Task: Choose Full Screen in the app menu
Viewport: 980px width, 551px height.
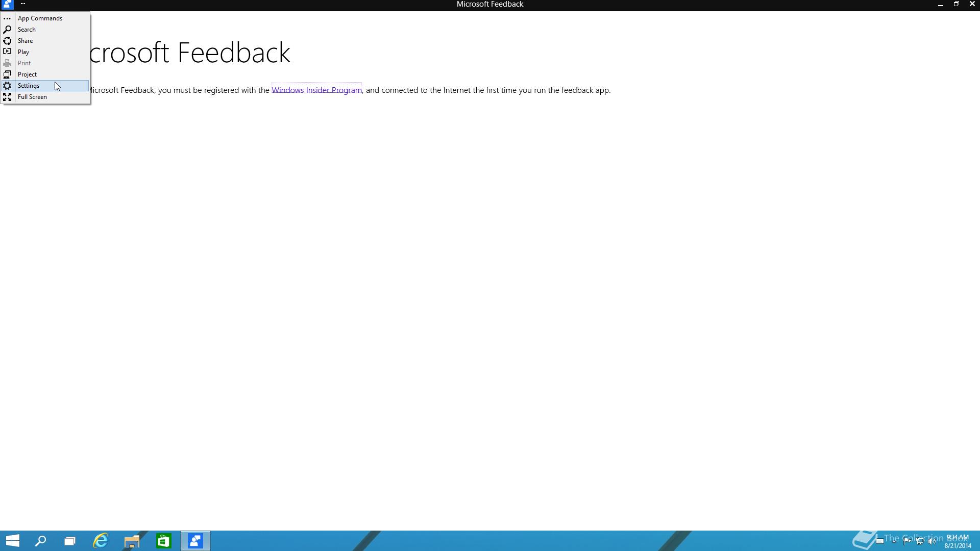Action: point(45,97)
